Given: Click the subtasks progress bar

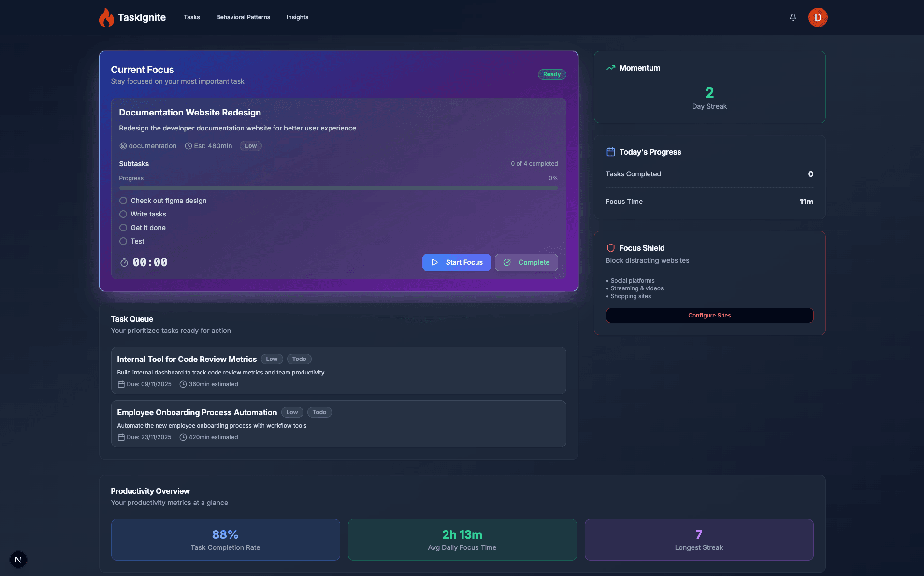Looking at the screenshot, I should [338, 188].
